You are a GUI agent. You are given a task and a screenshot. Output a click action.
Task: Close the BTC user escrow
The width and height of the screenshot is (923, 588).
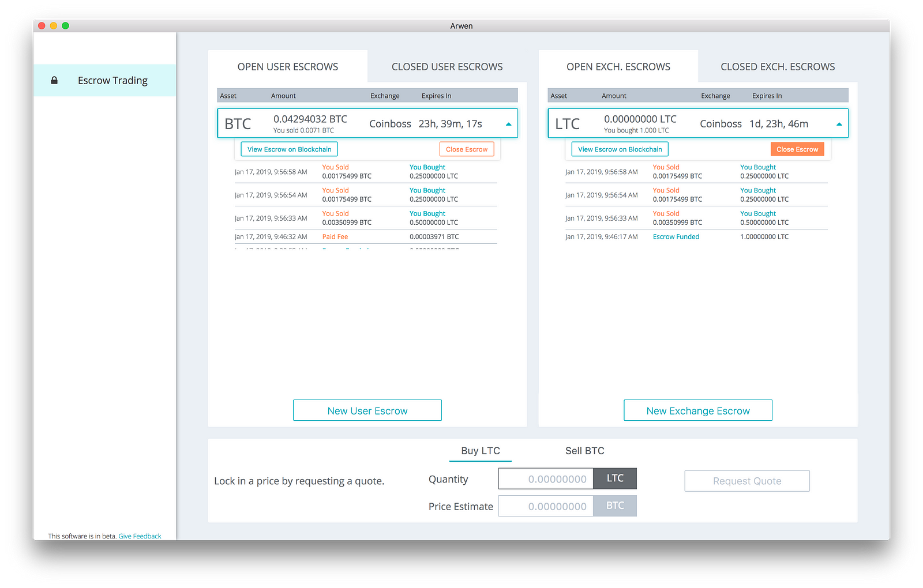pos(467,149)
